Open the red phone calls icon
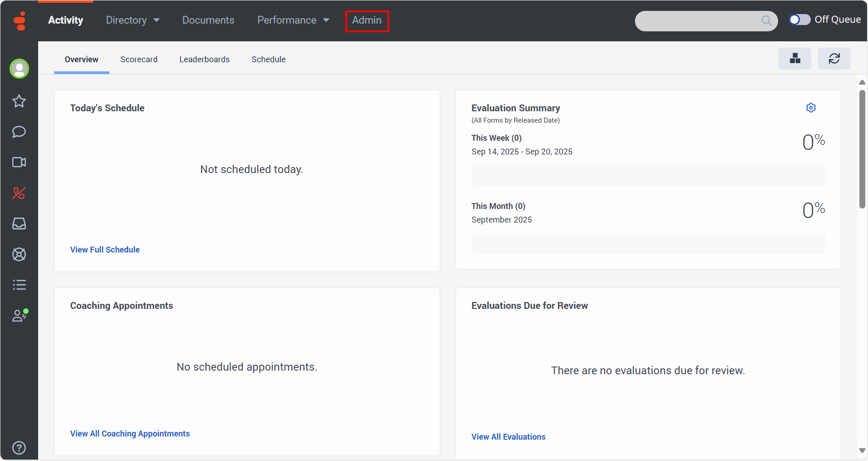The width and height of the screenshot is (868, 461). (x=19, y=193)
